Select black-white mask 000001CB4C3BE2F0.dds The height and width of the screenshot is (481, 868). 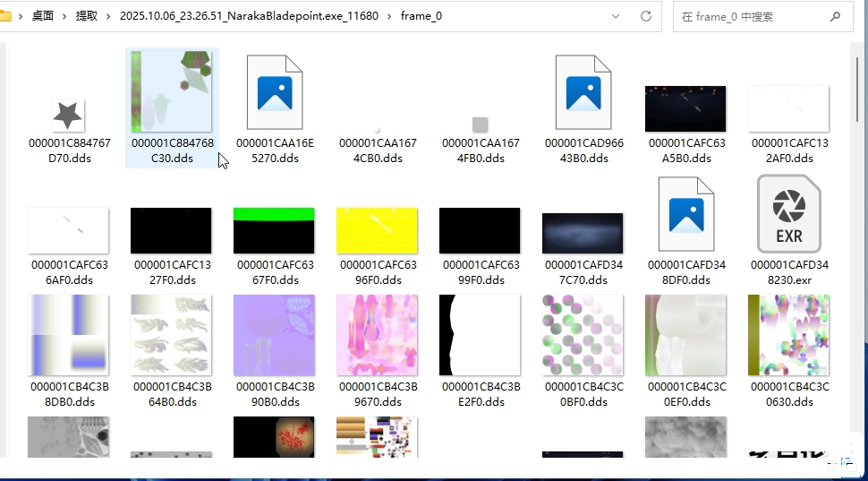coord(480,335)
